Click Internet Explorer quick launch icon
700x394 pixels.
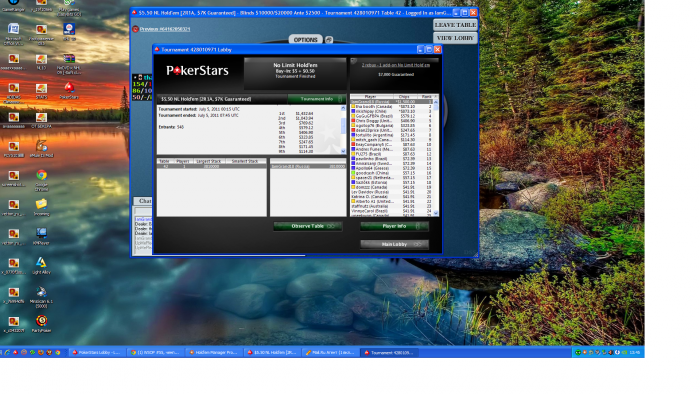[7, 353]
